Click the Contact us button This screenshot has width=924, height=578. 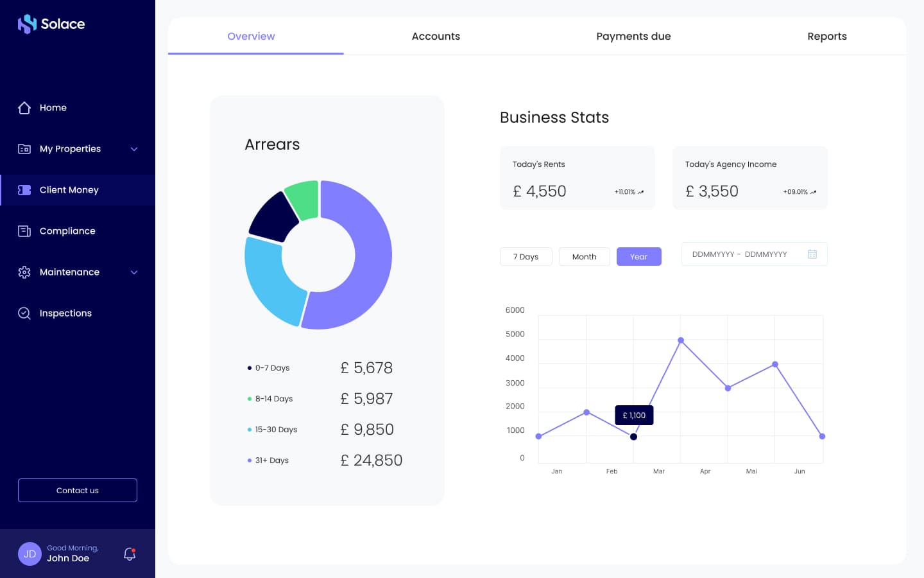tap(78, 490)
